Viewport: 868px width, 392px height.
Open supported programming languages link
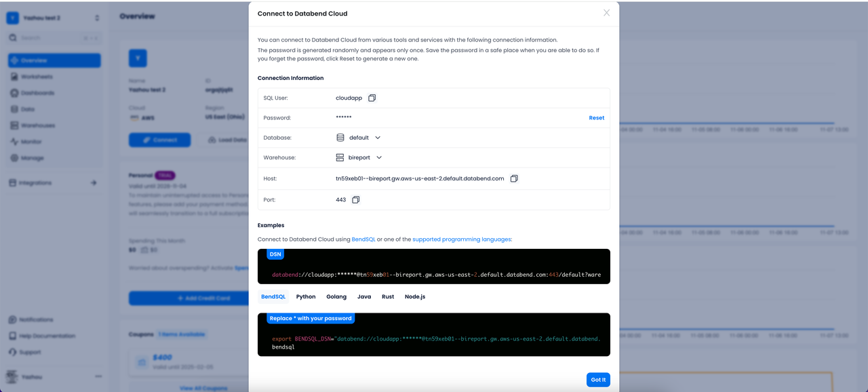click(462, 239)
